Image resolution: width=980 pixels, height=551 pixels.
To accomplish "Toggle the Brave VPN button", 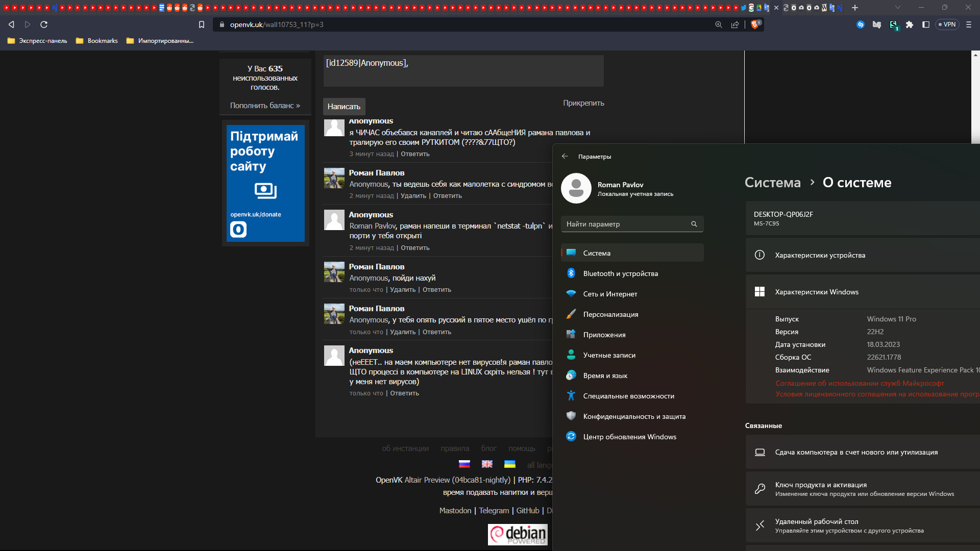I will (947, 24).
